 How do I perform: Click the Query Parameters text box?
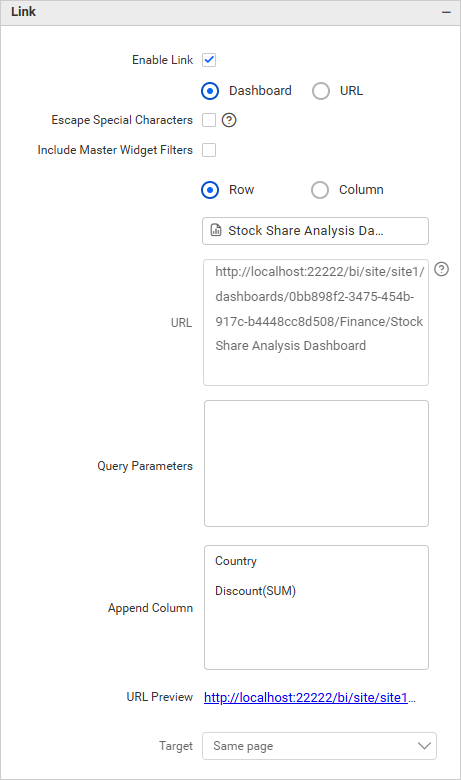316,464
